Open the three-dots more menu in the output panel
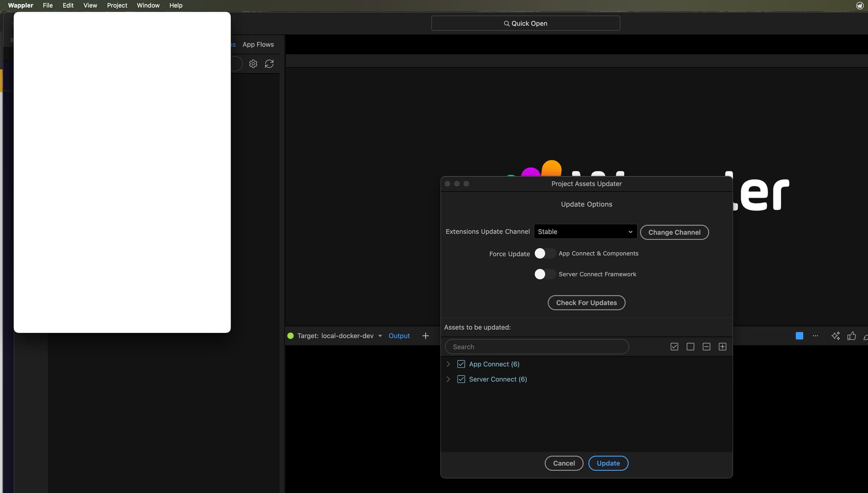Viewport: 868px width, 493px height. [x=815, y=336]
